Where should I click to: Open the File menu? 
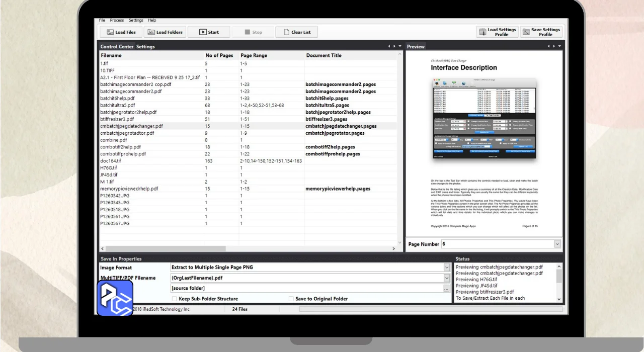click(x=102, y=20)
